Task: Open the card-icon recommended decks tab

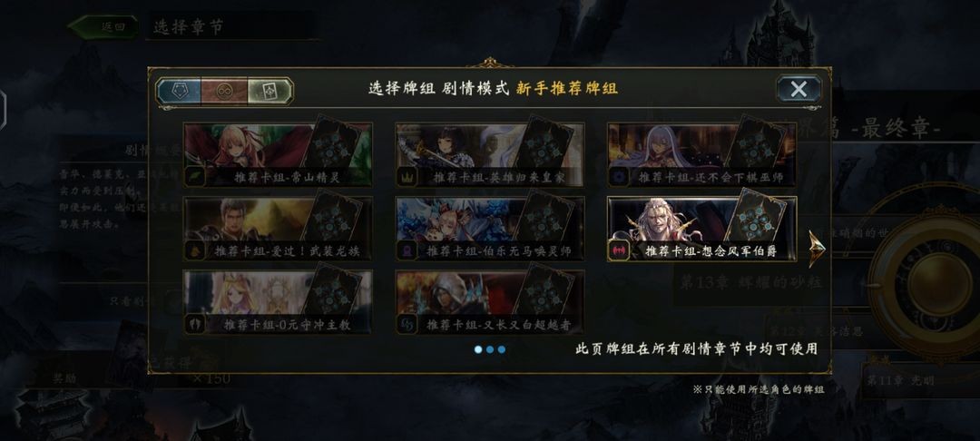Action: (x=270, y=92)
